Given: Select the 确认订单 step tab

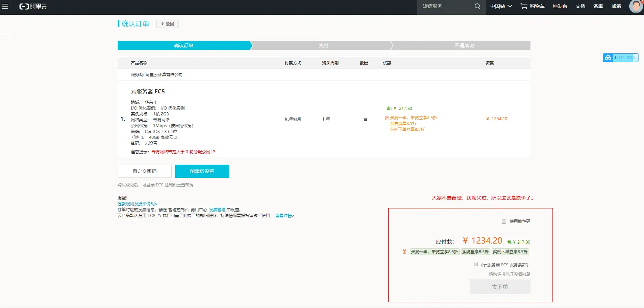Looking at the screenshot, I should [184, 45].
